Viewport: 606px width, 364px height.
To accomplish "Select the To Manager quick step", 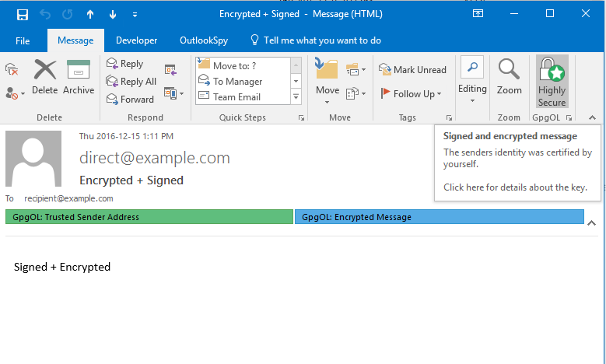I will point(237,82).
